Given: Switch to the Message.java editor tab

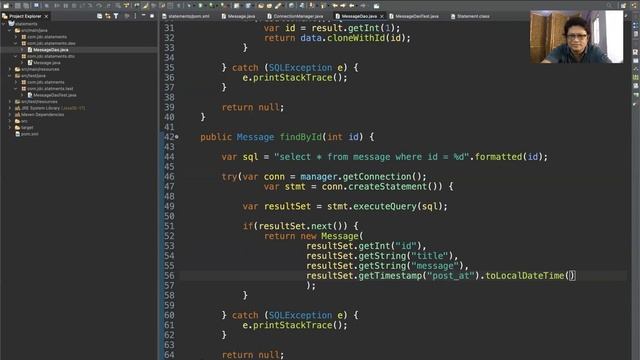Looking at the screenshot, I should [238, 16].
